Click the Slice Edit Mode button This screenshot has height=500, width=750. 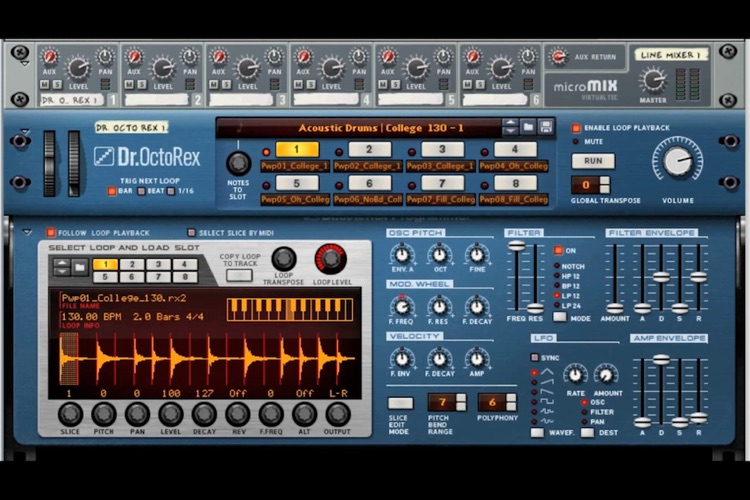click(x=400, y=403)
